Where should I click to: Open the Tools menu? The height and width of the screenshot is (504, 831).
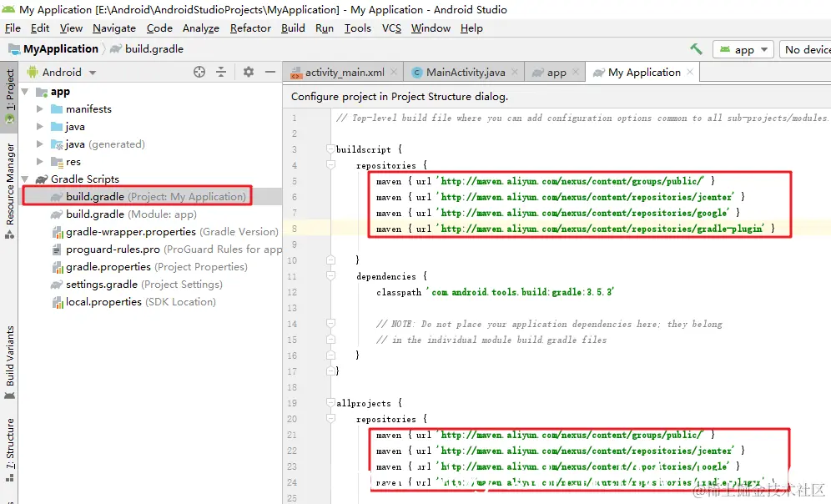click(x=358, y=28)
